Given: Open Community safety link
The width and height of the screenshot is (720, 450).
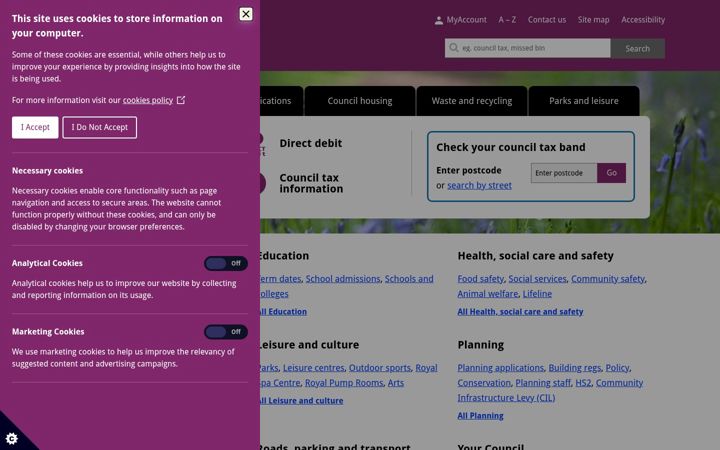Looking at the screenshot, I should (608, 279).
